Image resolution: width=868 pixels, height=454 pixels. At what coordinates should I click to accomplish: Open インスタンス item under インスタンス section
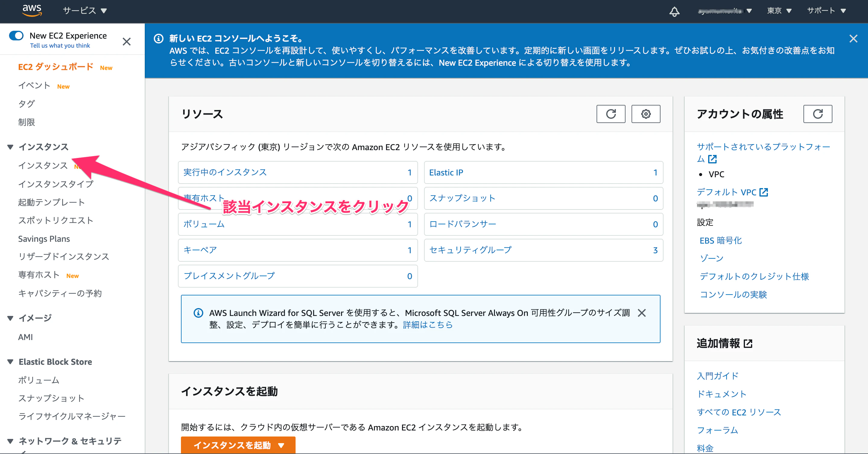click(43, 166)
